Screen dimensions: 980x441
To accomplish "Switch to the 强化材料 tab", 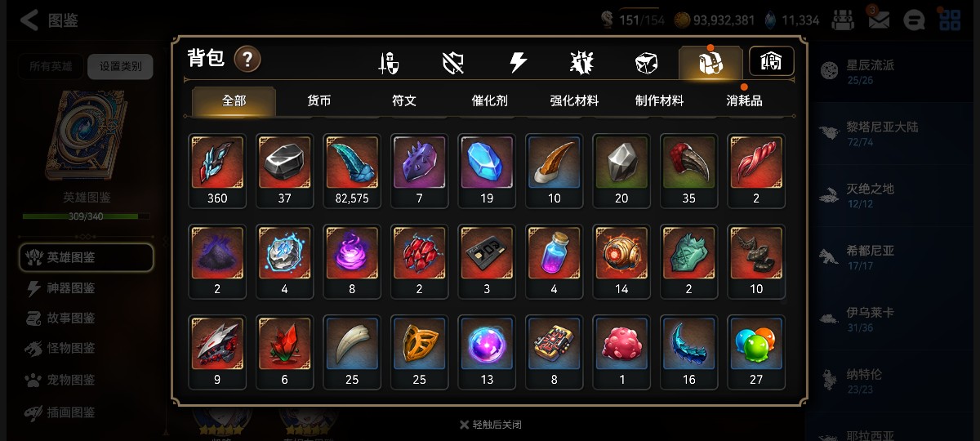I will click(x=574, y=101).
